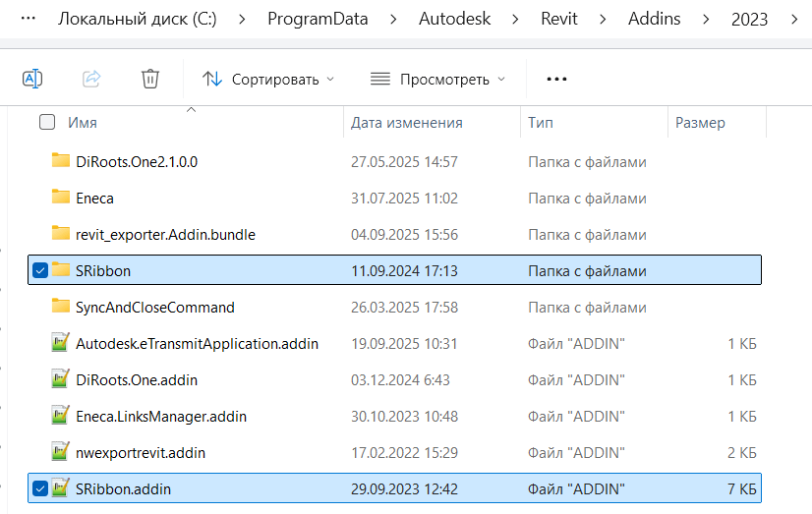Expand chevron after Autodesk breadcrumb

[515, 20]
